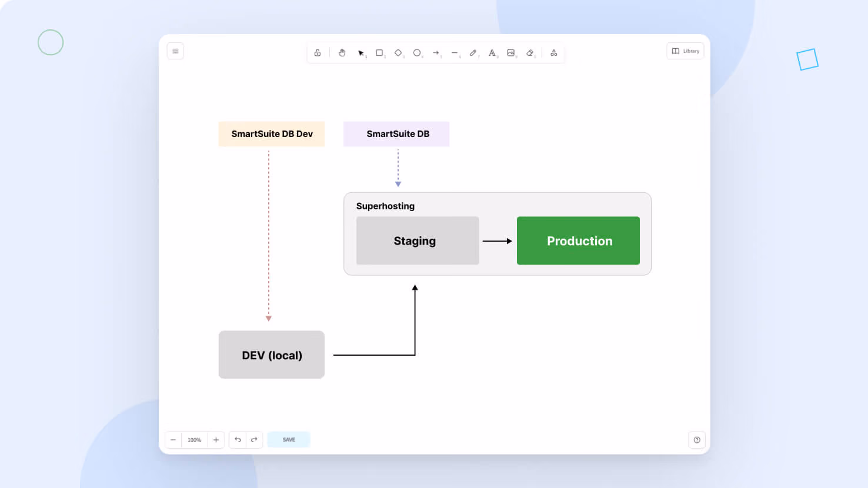Viewport: 868px width, 488px height.
Task: Select the Pencil freehand draw tool
Action: 473,53
